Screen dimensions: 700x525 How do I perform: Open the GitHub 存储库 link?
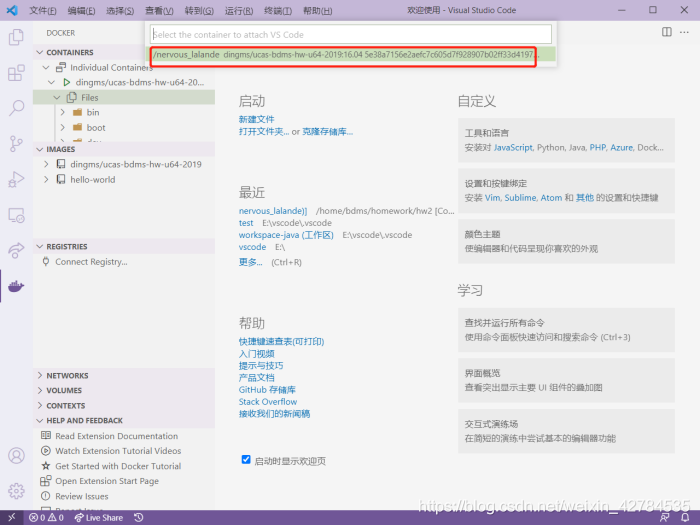pos(267,390)
